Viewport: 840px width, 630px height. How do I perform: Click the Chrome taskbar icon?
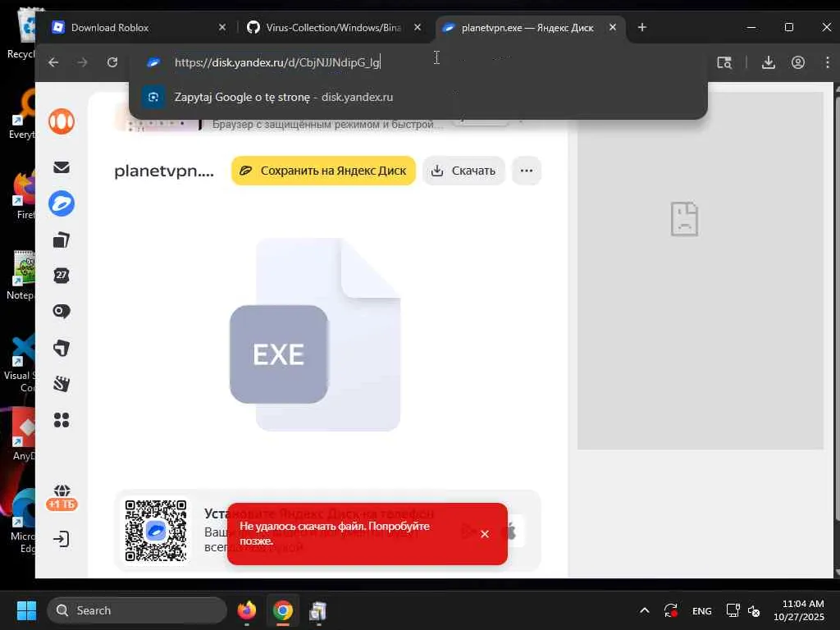pos(282,610)
